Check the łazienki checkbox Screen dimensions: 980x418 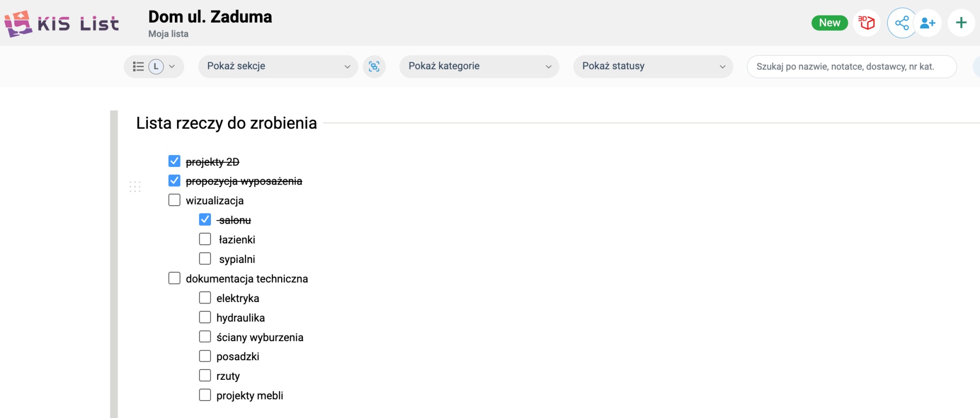[205, 239]
